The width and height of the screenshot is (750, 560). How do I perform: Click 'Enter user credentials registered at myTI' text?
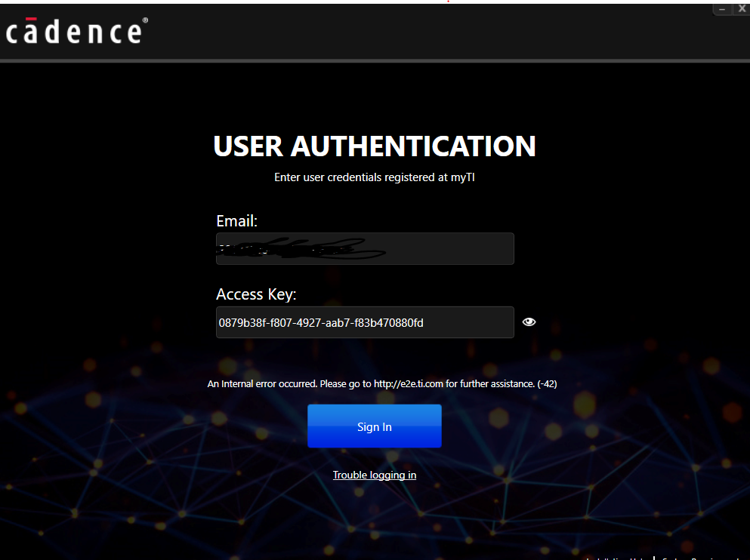pos(375,177)
